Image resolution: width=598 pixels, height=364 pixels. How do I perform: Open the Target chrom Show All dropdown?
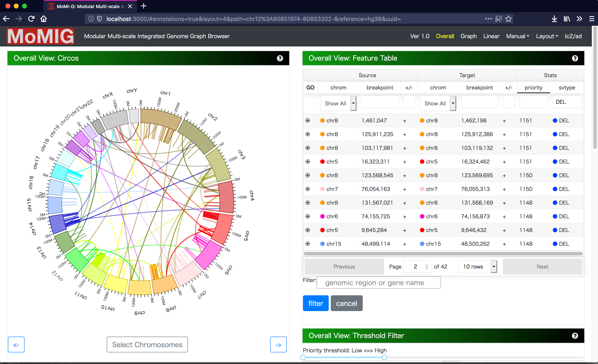(x=437, y=104)
